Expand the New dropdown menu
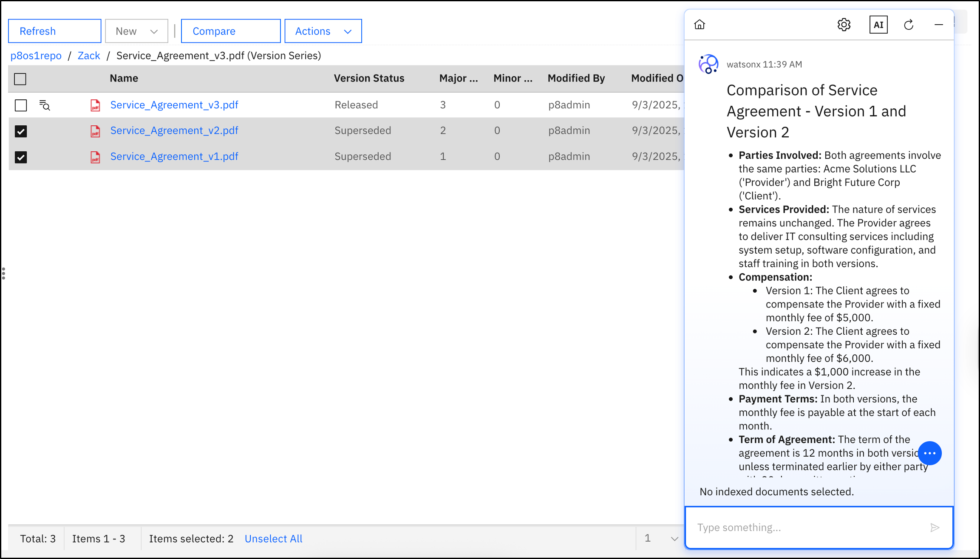The height and width of the screenshot is (559, 980). tap(136, 31)
